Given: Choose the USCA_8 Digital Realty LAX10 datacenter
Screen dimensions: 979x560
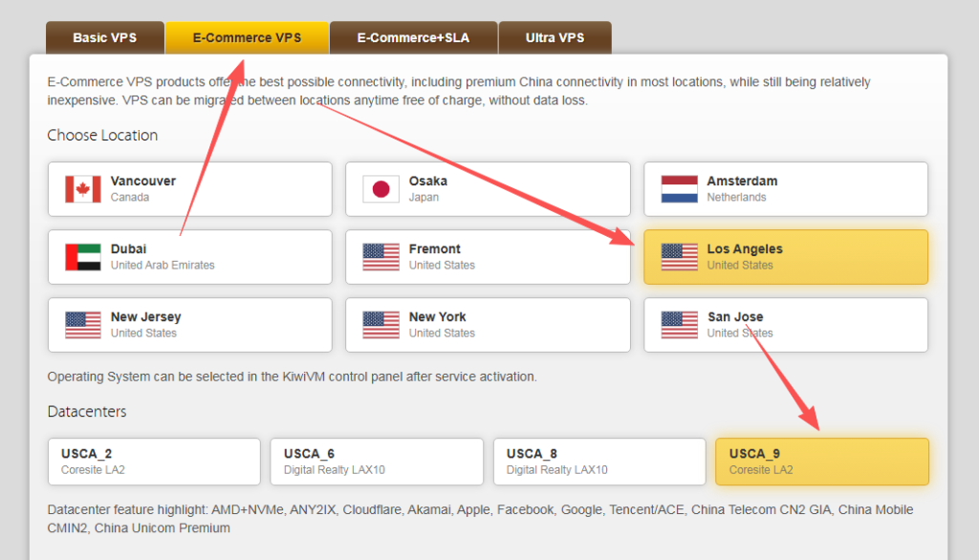Looking at the screenshot, I should [598, 462].
